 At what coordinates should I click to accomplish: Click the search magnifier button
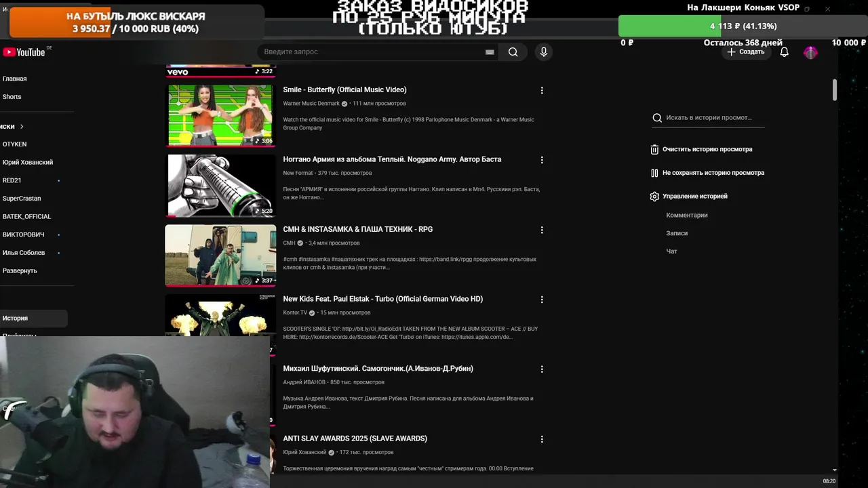coord(513,52)
